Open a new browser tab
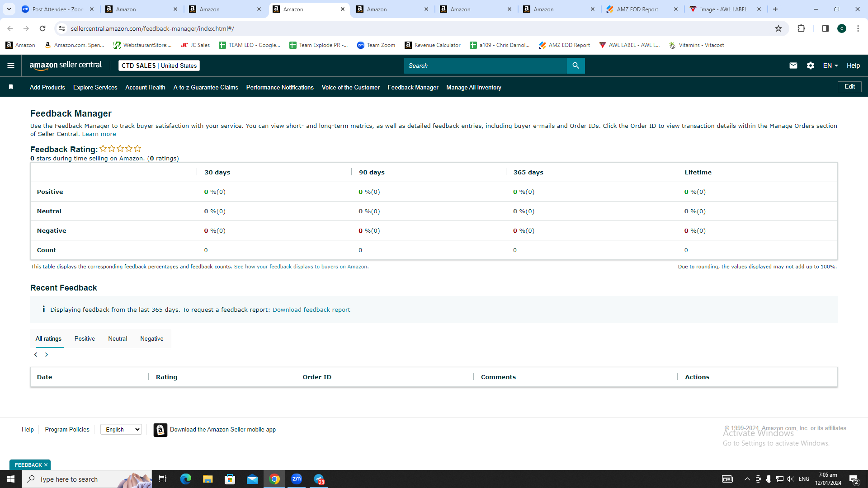The width and height of the screenshot is (868, 488). [x=775, y=9]
